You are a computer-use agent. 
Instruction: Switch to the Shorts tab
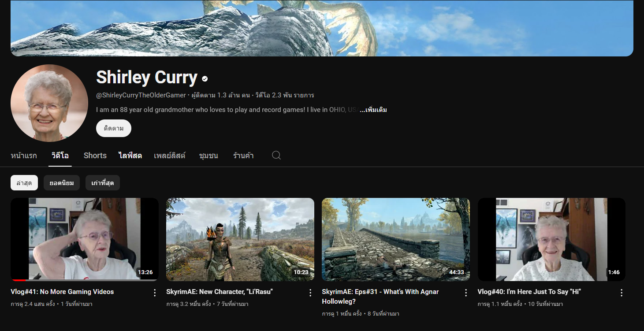coord(95,156)
